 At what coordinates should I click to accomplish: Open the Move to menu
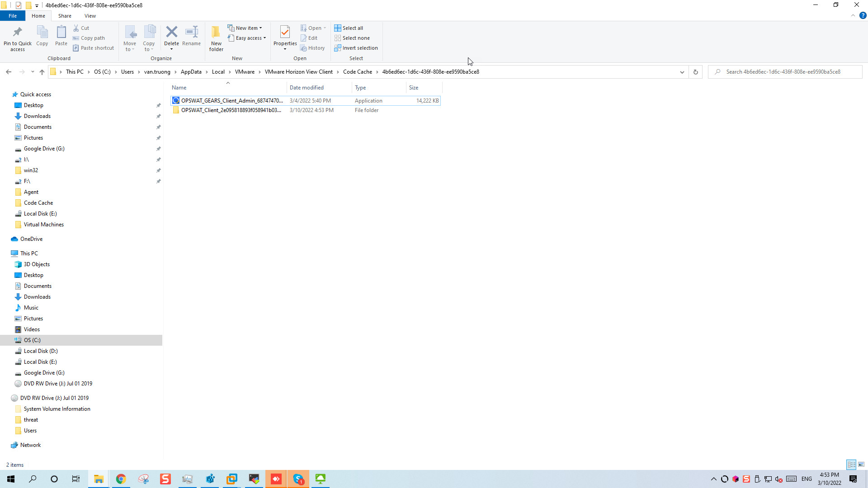[x=130, y=38]
